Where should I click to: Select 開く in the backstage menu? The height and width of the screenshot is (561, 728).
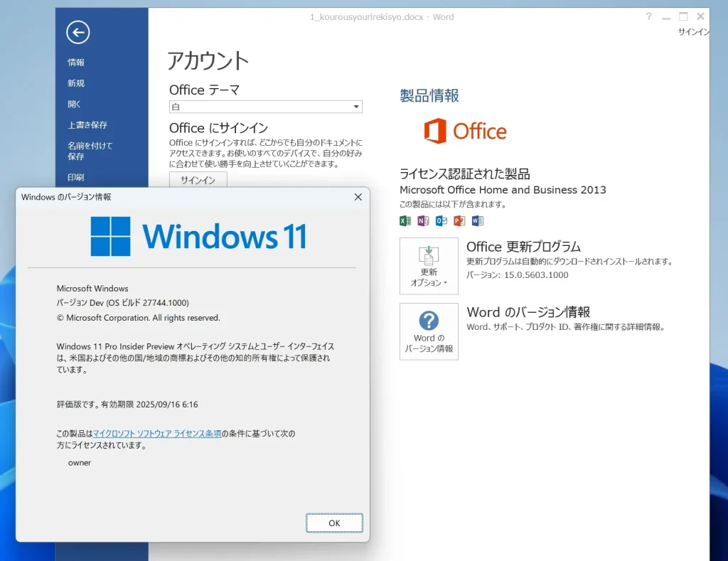pos(74,104)
